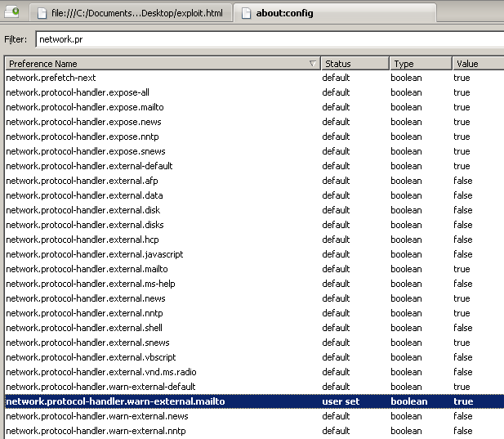The height and width of the screenshot is (439, 504).
Task: Select network.protocol-handler.external.data row
Action: pos(254,195)
